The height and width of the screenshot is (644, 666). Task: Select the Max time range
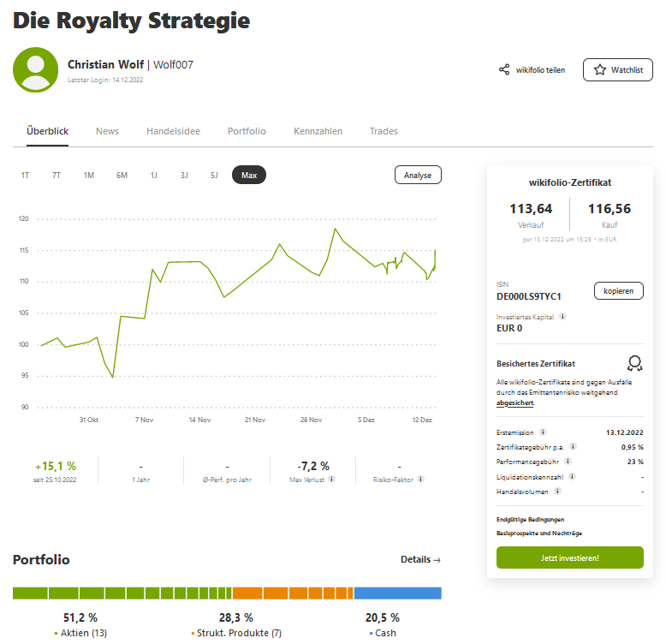pyautogui.click(x=249, y=175)
